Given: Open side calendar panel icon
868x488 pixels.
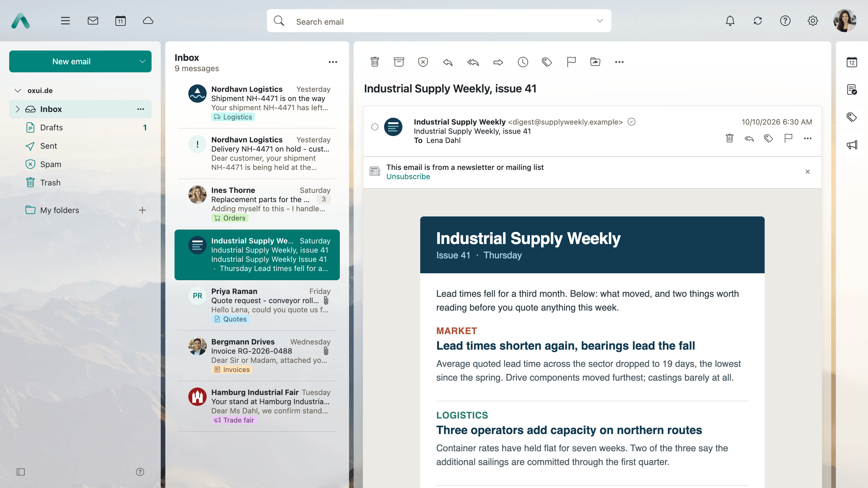Looking at the screenshot, I should click(x=851, y=62).
